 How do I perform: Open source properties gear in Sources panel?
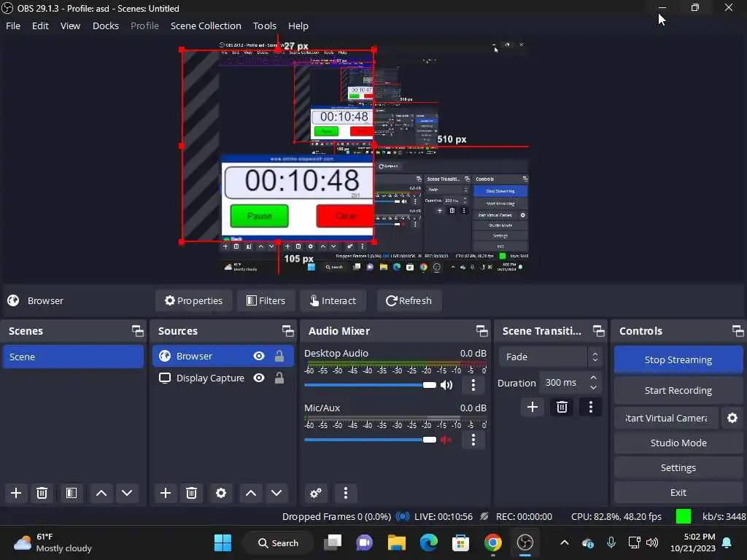221,493
